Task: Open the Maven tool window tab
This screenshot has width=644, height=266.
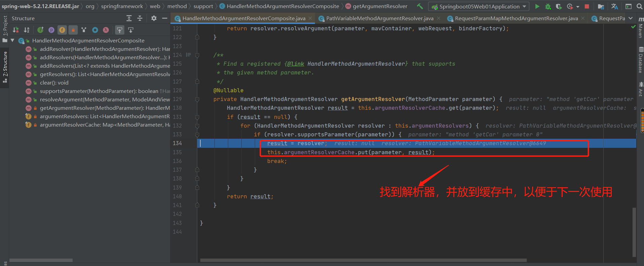Action: click(x=640, y=27)
